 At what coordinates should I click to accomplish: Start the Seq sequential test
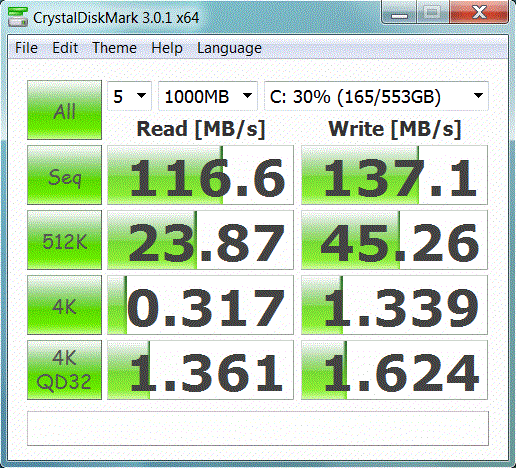click(64, 175)
